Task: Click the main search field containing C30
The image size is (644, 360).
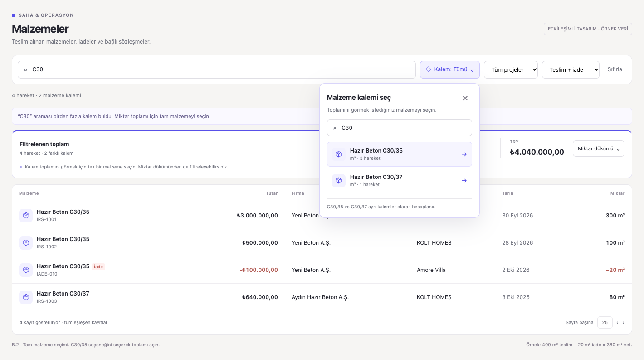Action: 216,69
